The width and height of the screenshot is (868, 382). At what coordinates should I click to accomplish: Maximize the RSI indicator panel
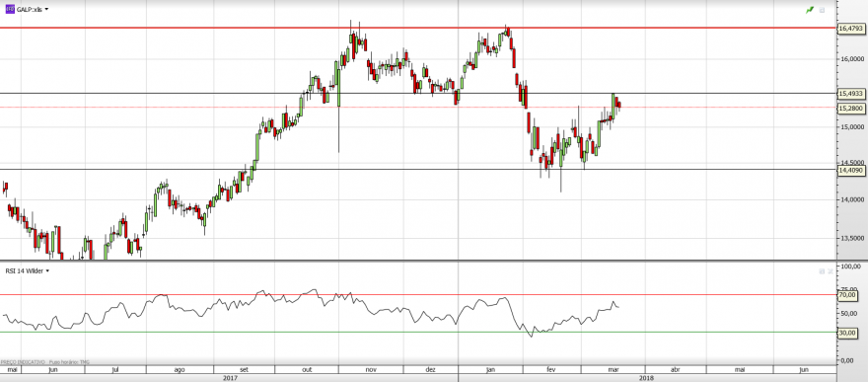point(822,270)
